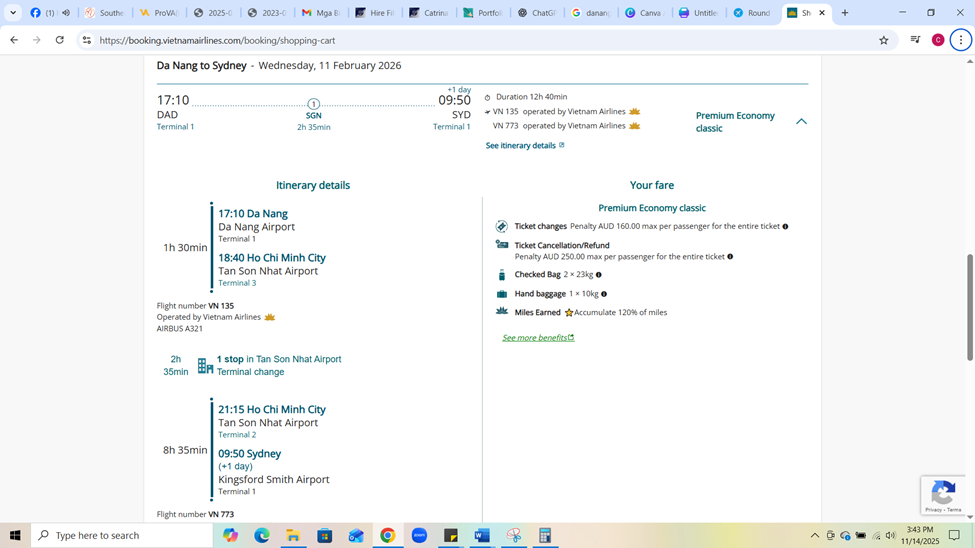
Task: Open Microsoft Word from the taskbar
Action: (482, 535)
